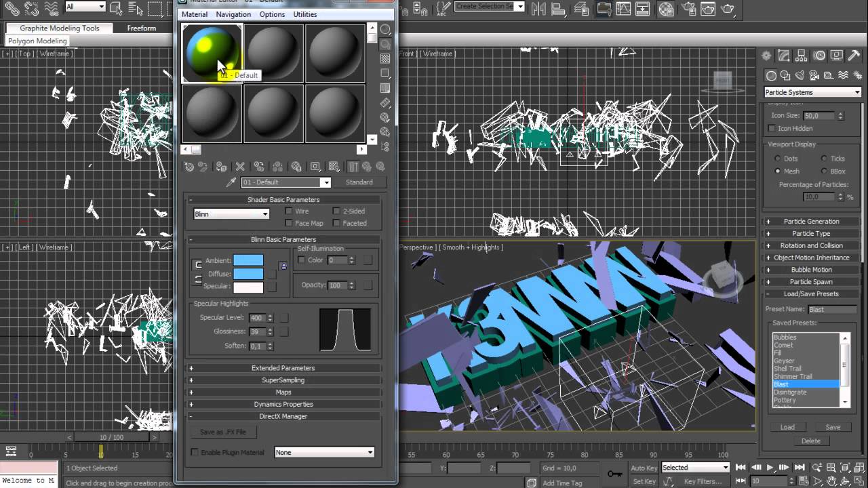Enable the Face Map checkbox
This screenshot has height=488, width=868.
coord(289,223)
